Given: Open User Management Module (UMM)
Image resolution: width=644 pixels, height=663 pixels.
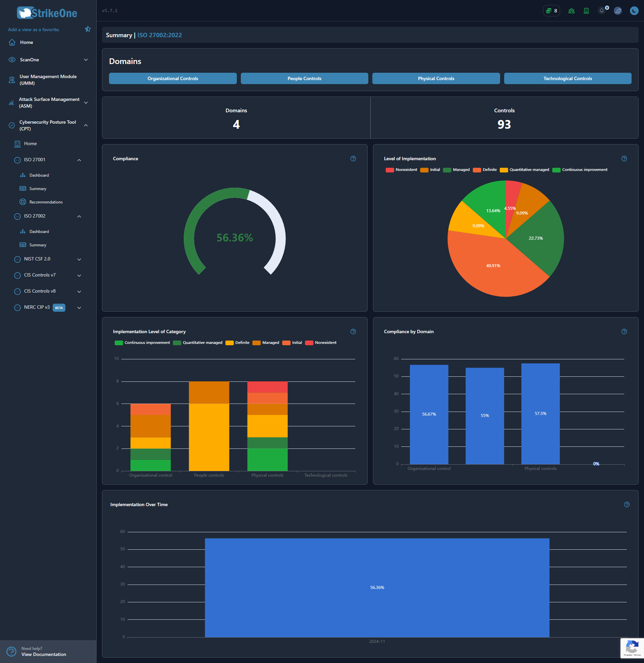Looking at the screenshot, I should tap(48, 80).
